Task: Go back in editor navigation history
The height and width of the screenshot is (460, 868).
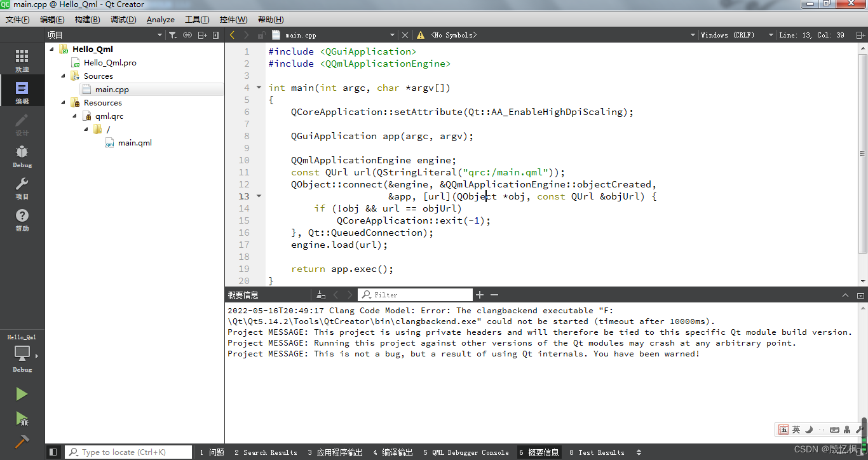Action: coord(233,35)
